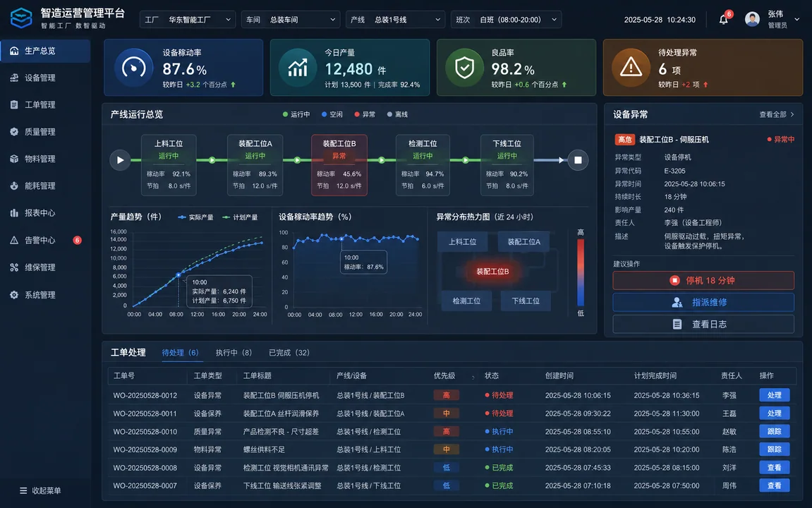Image resolution: width=812 pixels, height=508 pixels.
Task: Click 跟踪 for WO-20250528-0010
Action: coord(774,431)
